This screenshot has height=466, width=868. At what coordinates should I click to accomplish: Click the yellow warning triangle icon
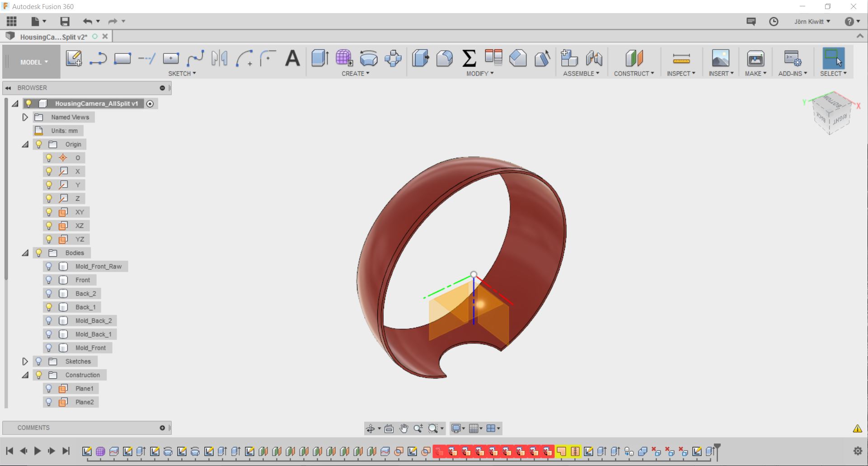(x=857, y=428)
